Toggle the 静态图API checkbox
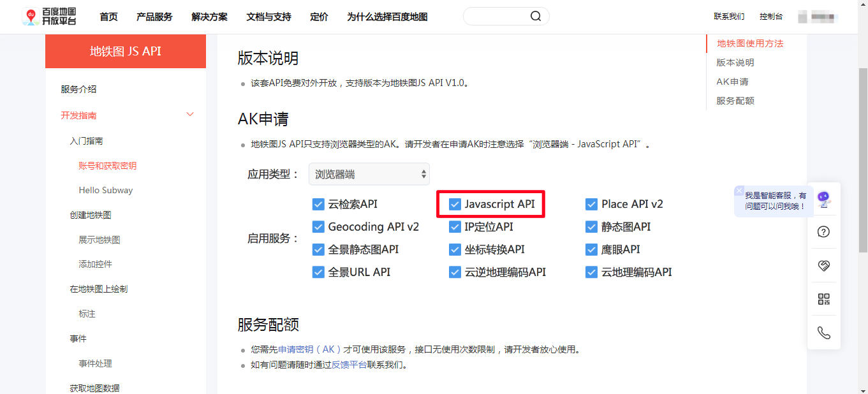 click(592, 227)
